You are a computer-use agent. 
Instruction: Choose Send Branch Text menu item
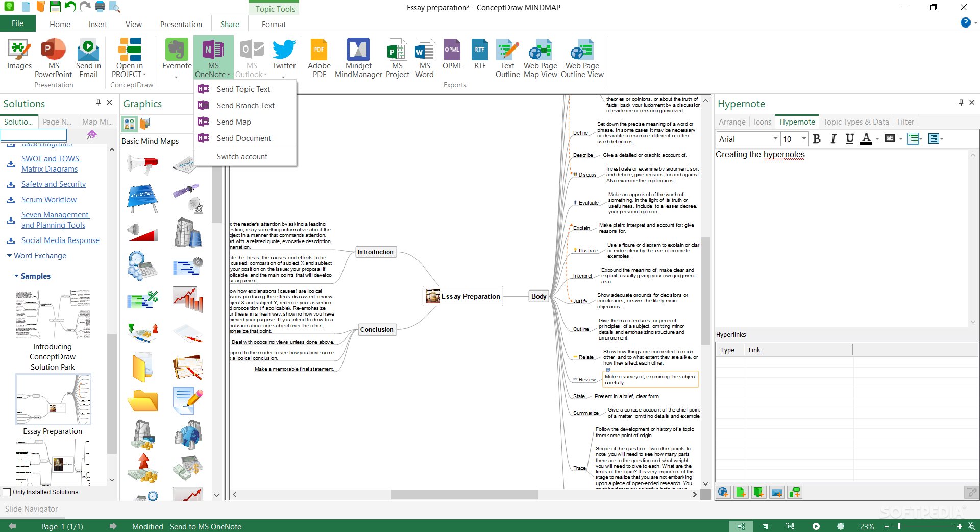click(x=246, y=106)
